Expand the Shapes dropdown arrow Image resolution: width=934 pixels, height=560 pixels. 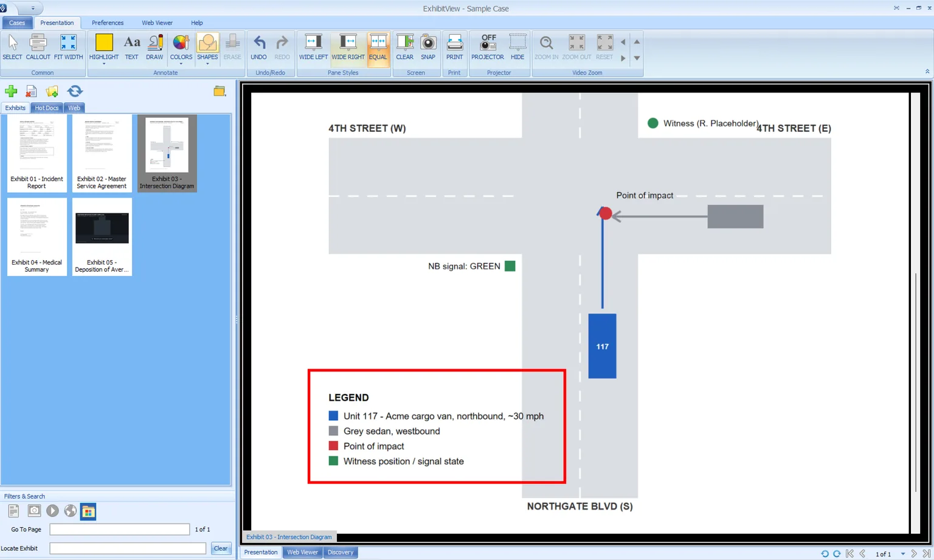pos(207,64)
